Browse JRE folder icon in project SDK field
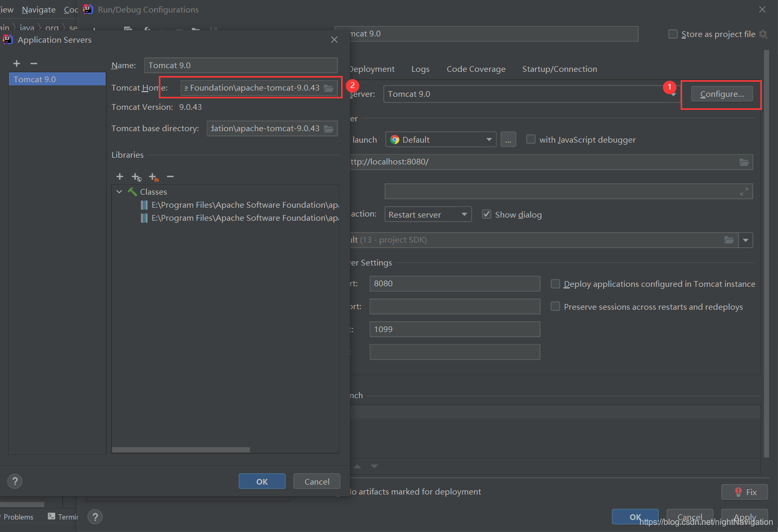The image size is (778, 532). 729,240
